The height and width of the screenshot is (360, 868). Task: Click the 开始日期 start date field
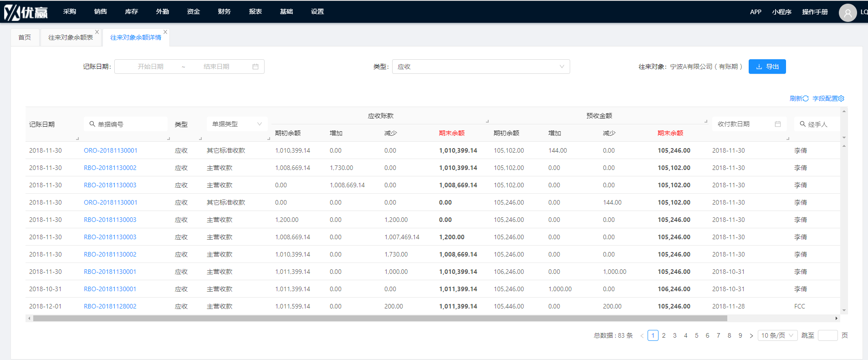click(151, 67)
